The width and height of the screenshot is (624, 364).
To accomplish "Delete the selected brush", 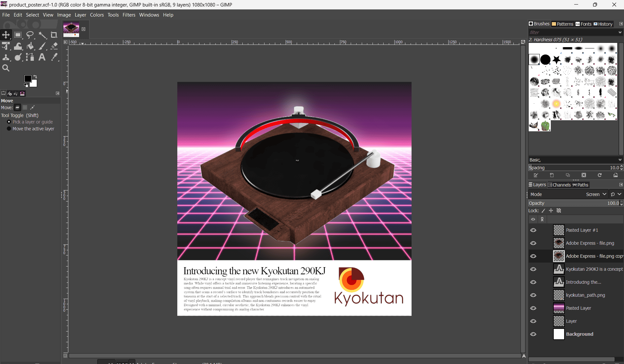I will pyautogui.click(x=584, y=175).
